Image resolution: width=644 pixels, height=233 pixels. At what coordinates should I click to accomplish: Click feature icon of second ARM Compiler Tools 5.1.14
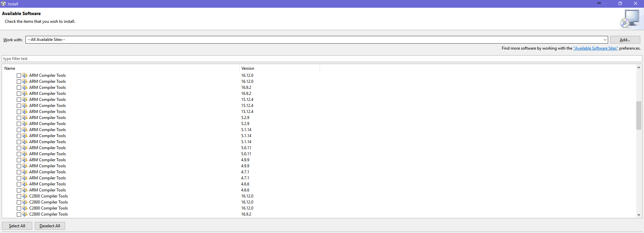click(x=25, y=136)
